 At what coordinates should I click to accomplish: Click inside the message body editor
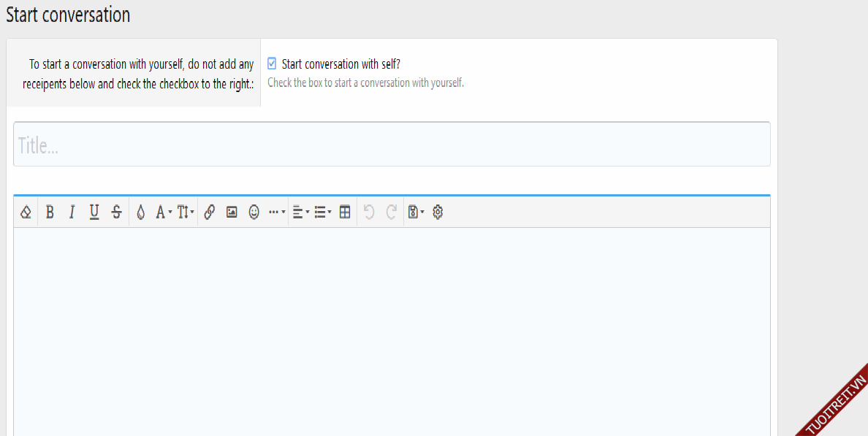pos(392,329)
